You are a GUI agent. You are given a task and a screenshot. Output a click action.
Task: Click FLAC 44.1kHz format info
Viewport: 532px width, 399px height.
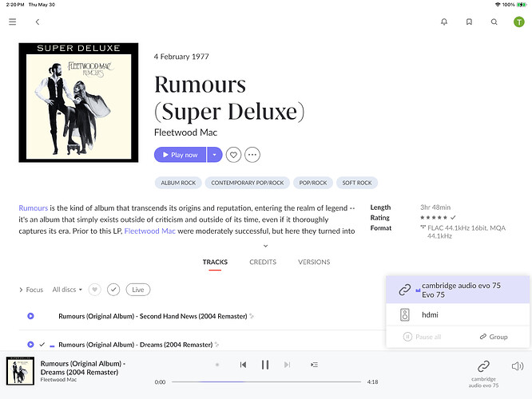coord(463,231)
